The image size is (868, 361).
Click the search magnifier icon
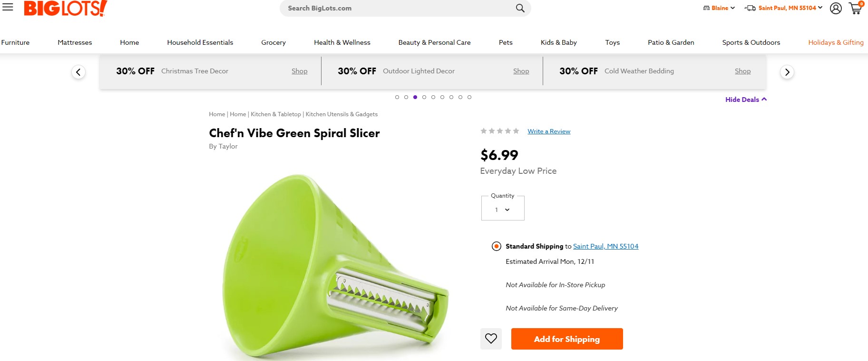tap(520, 8)
